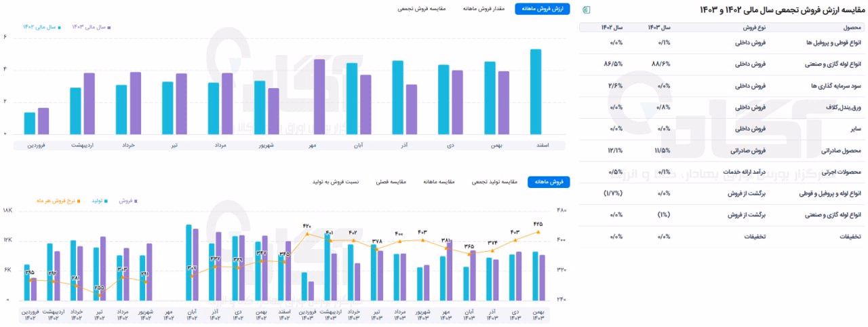Click the 'سال ۱۴۰۲' column header
The height and width of the screenshot is (327, 868).
[x=611, y=27]
